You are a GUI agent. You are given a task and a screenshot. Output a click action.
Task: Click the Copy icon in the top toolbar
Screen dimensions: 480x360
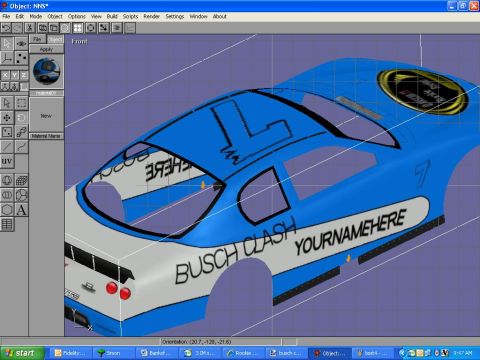point(42,28)
